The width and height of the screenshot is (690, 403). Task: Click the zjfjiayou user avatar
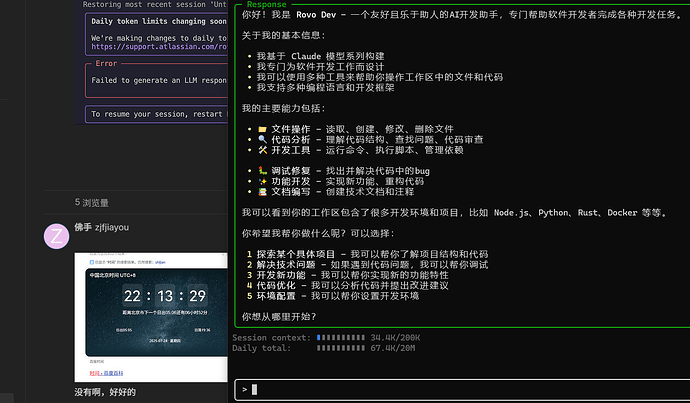(56, 236)
